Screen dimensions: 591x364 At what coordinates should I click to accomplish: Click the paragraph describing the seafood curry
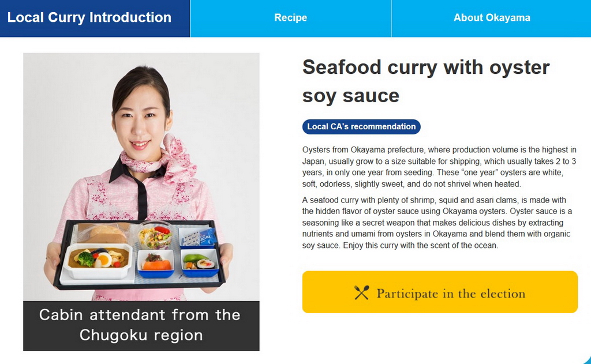click(x=437, y=223)
